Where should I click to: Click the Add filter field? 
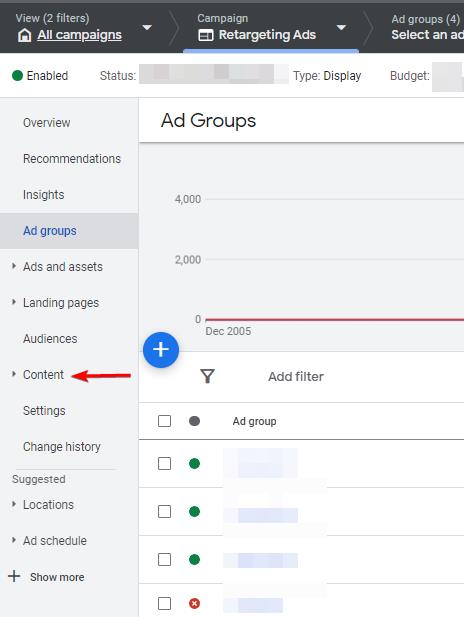(296, 377)
